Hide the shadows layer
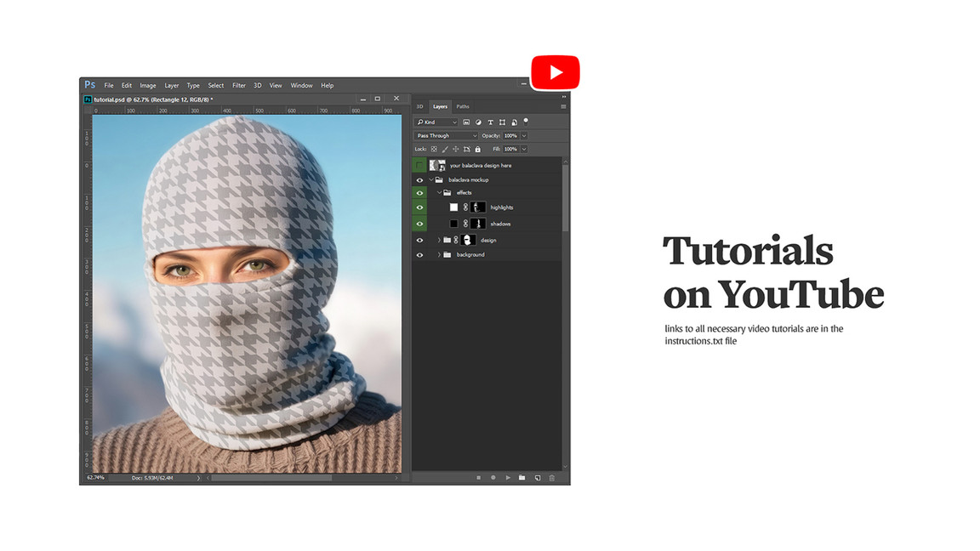Image resolution: width=980 pixels, height=551 pixels. point(420,224)
